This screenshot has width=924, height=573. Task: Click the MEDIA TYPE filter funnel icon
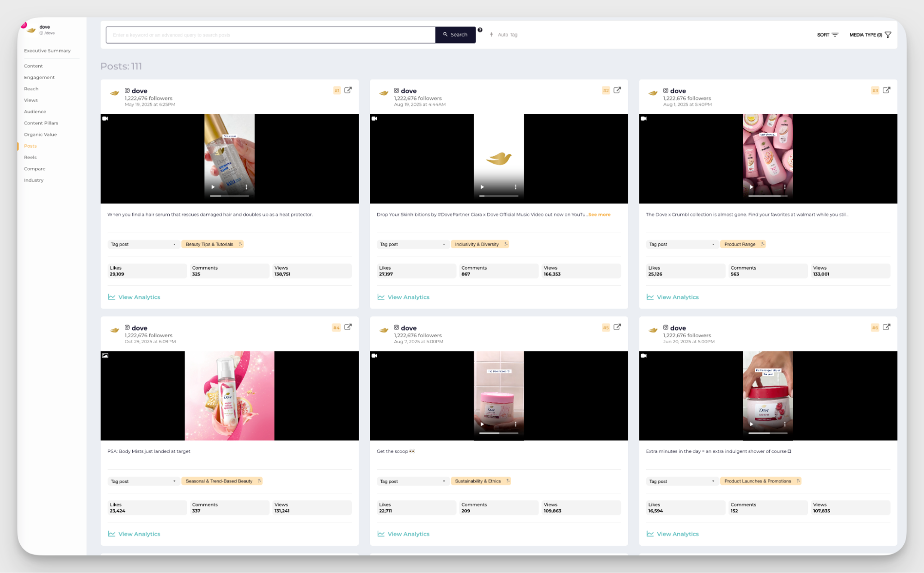click(x=888, y=34)
